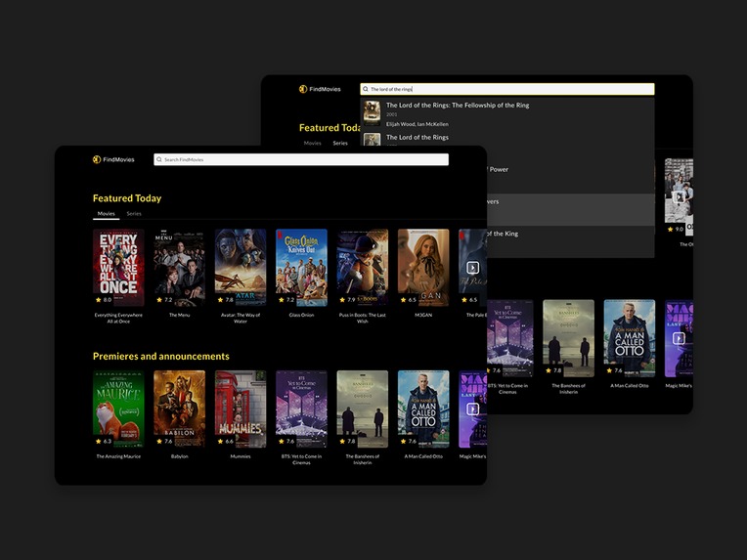Select the Movies tab in the back window
747x560 pixels.
313,143
